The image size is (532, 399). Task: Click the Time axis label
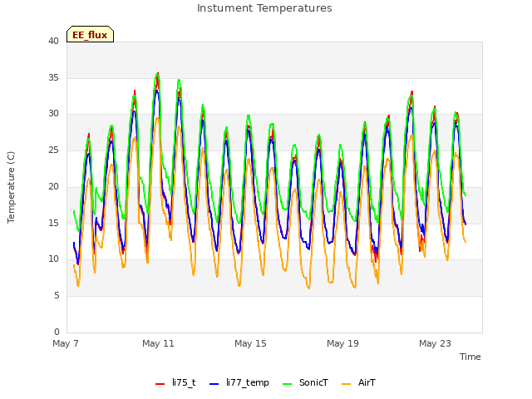coord(470,357)
